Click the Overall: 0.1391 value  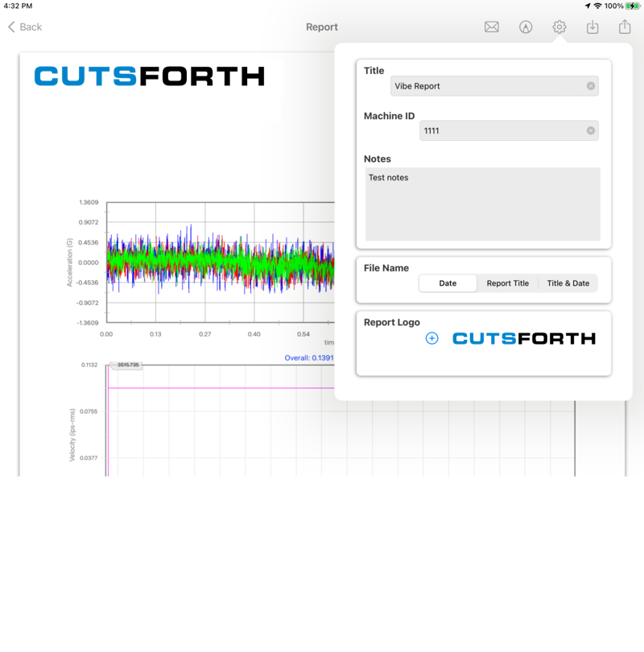(309, 357)
